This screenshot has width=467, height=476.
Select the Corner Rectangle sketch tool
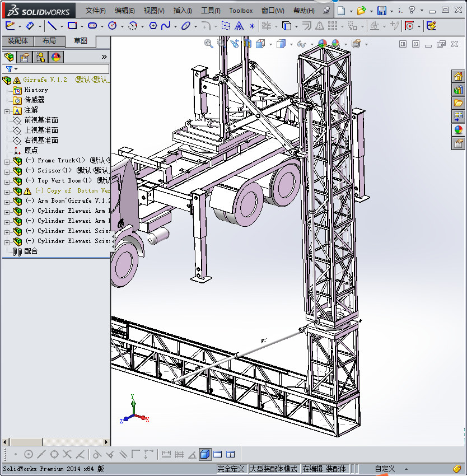[72, 26]
